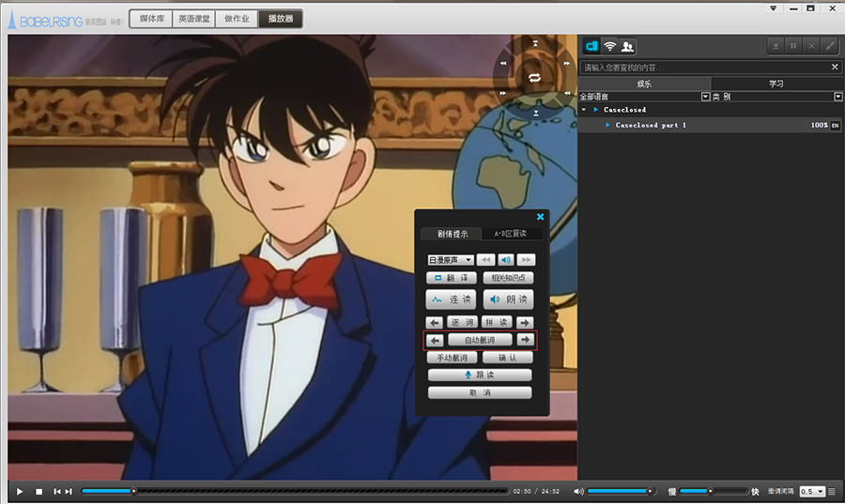Click the 自动截词 button
This screenshot has width=845, height=504.
click(480, 341)
